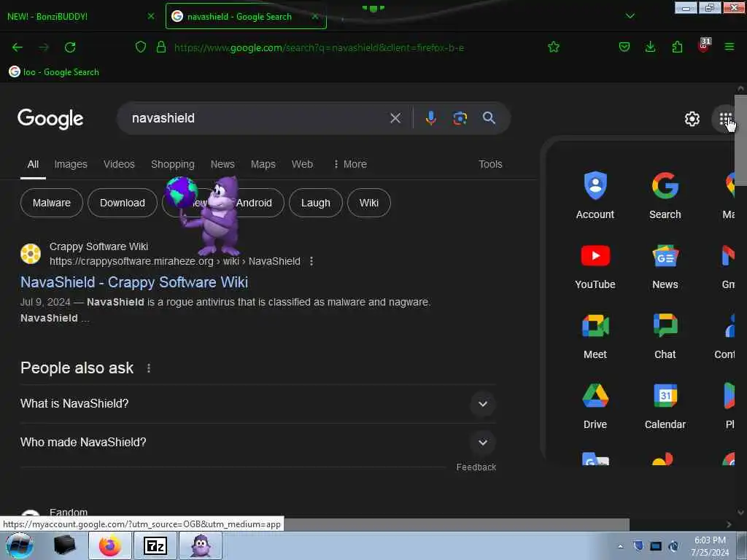Expand 'What is NavaShield?' question
Image resolution: width=747 pixels, height=560 pixels.
(x=258, y=404)
